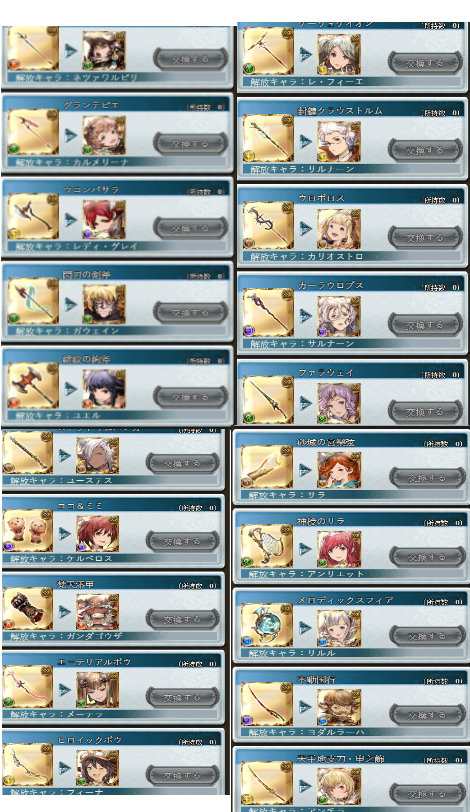Click the カーラウロプス wand weapon icon
470x812 pixels.
[268, 313]
